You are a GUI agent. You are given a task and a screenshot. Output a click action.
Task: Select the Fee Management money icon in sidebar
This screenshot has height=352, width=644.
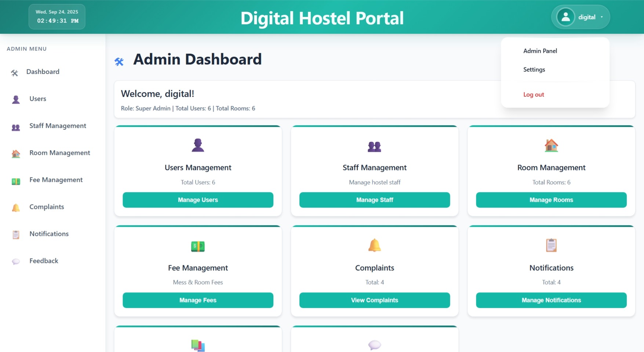click(x=15, y=180)
